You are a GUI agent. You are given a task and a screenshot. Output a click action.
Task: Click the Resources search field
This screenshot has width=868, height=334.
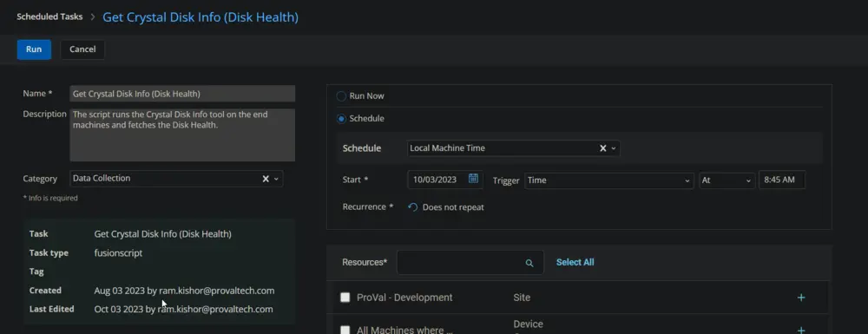pos(470,263)
